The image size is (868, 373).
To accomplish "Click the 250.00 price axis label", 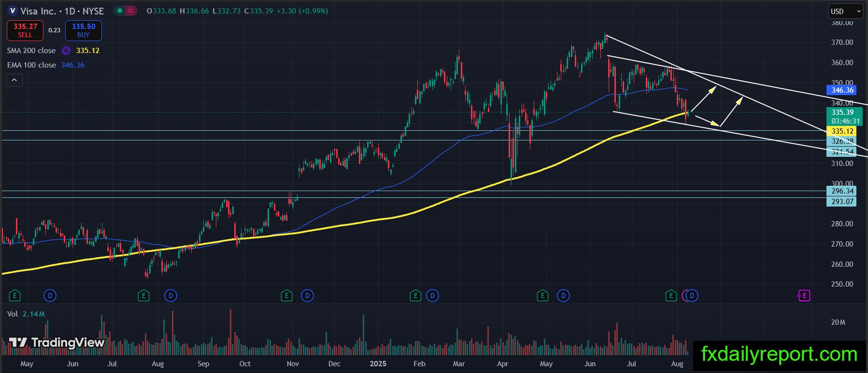I will coord(842,284).
